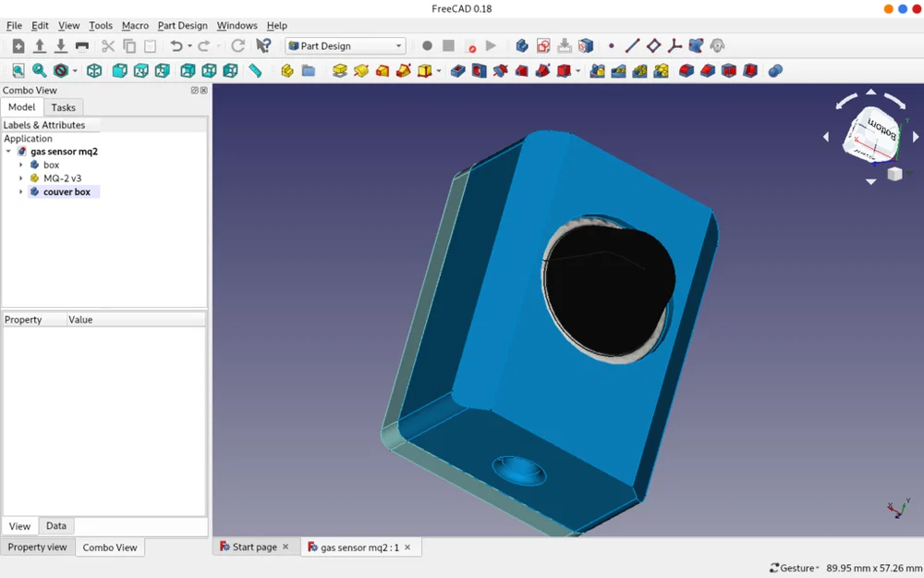The image size is (924, 578).
Task: Click the Copy icon in toolbar
Action: pyautogui.click(x=129, y=46)
